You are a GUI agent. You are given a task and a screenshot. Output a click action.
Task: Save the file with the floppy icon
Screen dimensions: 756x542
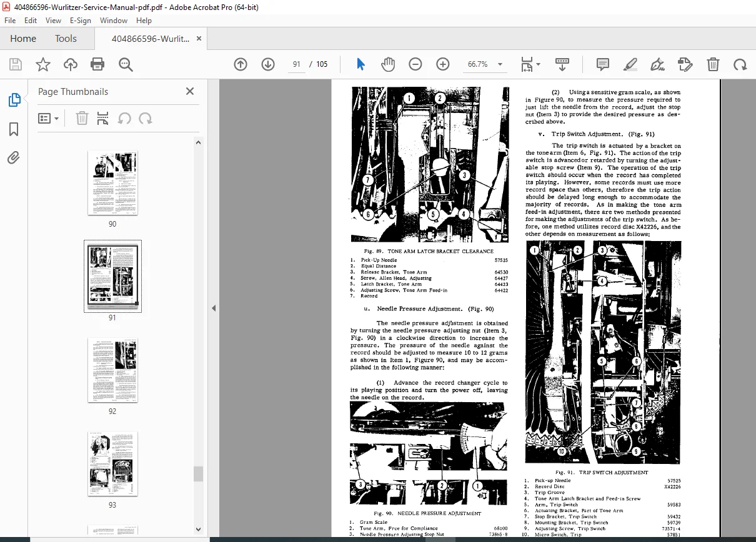(16, 64)
